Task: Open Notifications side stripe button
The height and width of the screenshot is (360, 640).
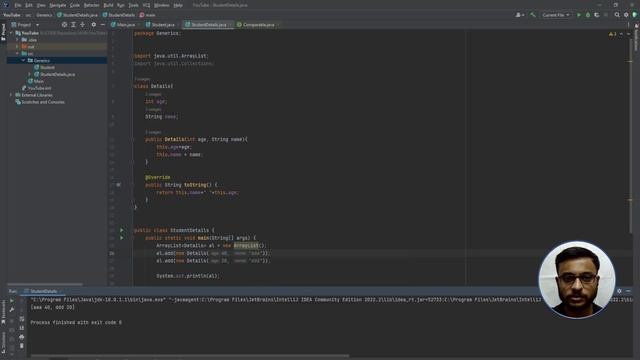Action: tap(636, 38)
